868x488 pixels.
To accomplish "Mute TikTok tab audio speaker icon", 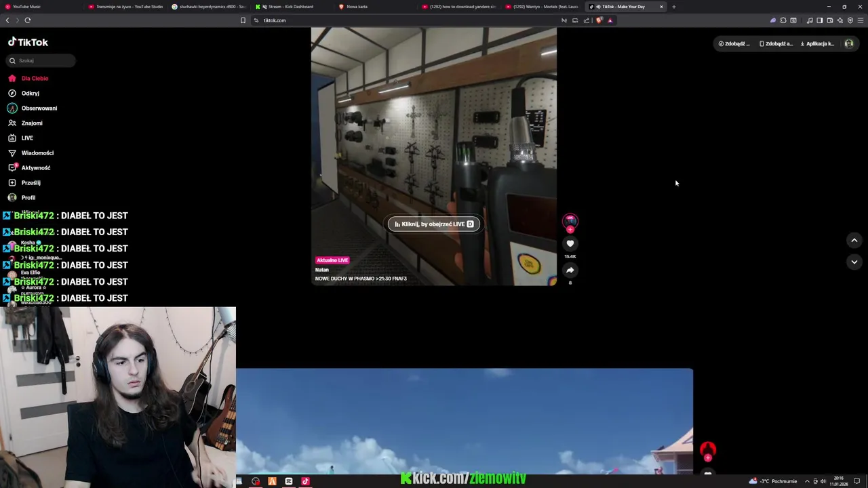I will (x=597, y=7).
